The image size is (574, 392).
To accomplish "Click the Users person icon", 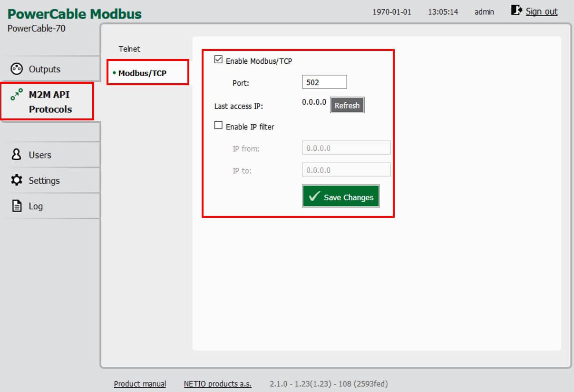I will (17, 155).
